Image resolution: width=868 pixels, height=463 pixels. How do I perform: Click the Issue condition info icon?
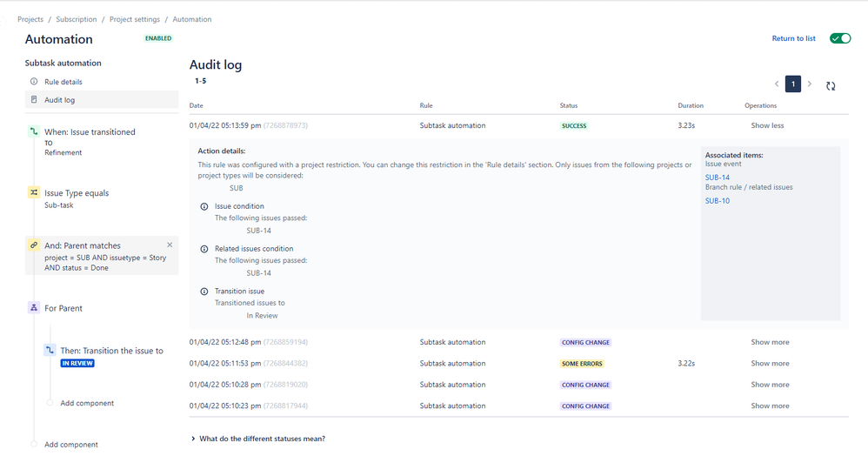[x=204, y=206]
